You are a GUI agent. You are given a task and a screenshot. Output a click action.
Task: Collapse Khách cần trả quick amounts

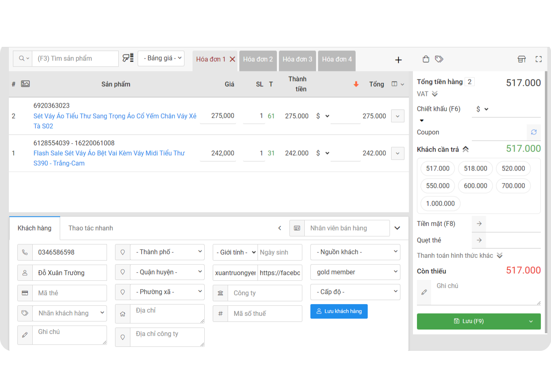coord(465,149)
